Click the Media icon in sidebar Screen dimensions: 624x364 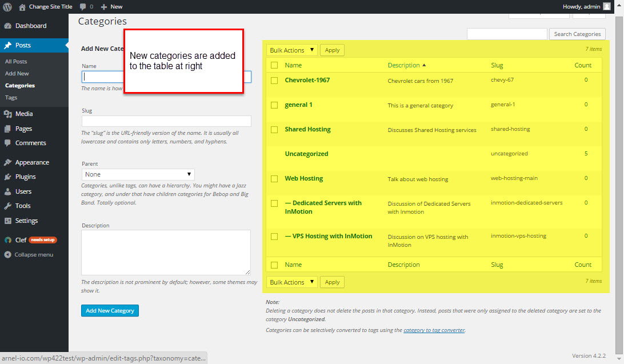tap(7, 114)
